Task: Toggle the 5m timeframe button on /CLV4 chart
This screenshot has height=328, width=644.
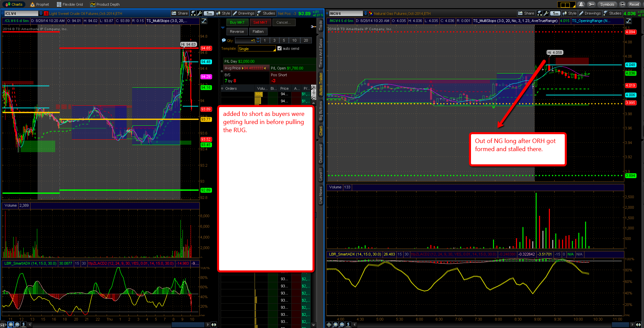Action: [209, 13]
